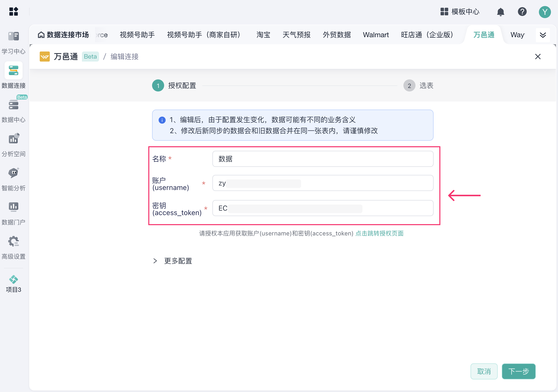The image size is (558, 392).
Task: Switch to 外贸数据 tab
Action: pyautogui.click(x=337, y=35)
